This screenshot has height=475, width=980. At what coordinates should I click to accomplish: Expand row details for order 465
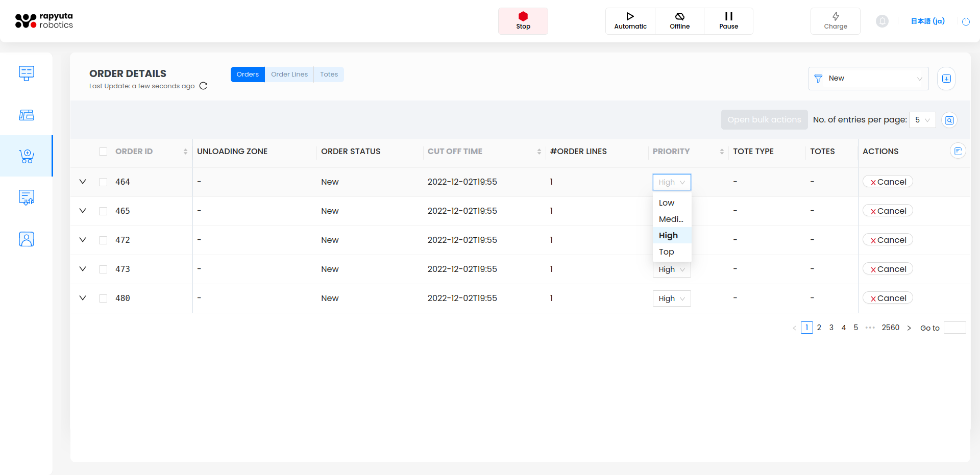click(83, 211)
